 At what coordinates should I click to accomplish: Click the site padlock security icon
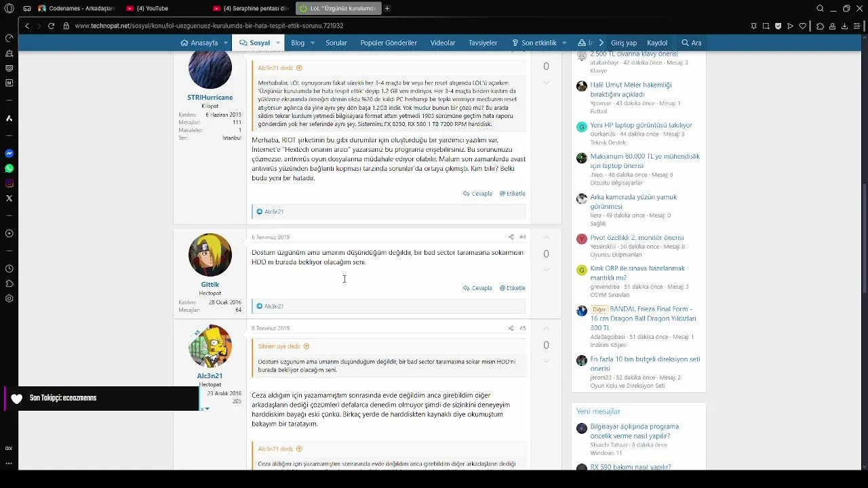tap(66, 26)
